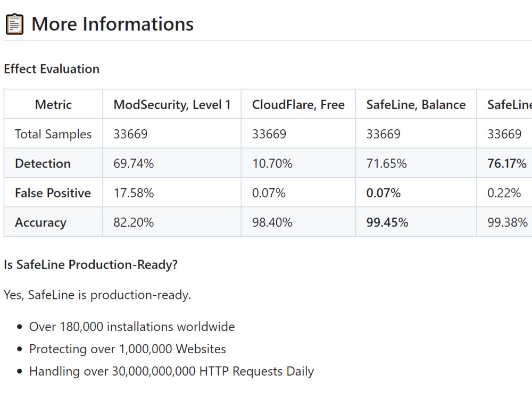The width and height of the screenshot is (532, 399).
Task: Select the 180,000 installations bullet item
Action: point(132,327)
